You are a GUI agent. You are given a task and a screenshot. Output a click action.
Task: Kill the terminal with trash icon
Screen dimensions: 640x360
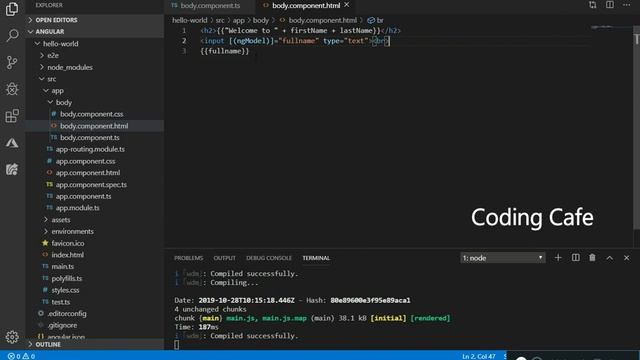tap(592, 258)
